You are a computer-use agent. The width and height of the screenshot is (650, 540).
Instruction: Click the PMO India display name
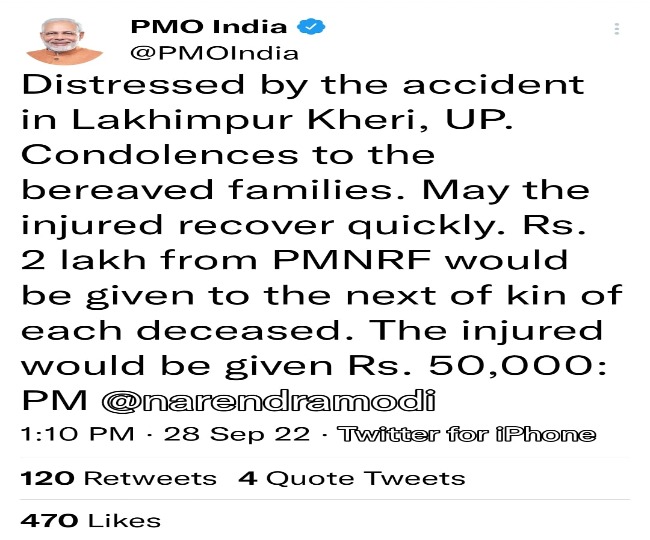coord(209,27)
